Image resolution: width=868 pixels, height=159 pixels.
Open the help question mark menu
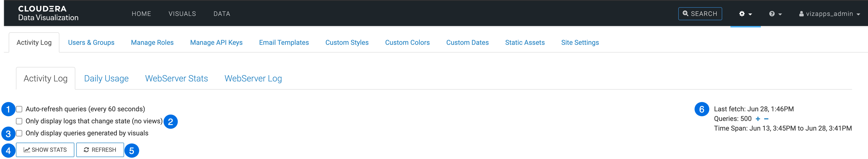pyautogui.click(x=775, y=14)
